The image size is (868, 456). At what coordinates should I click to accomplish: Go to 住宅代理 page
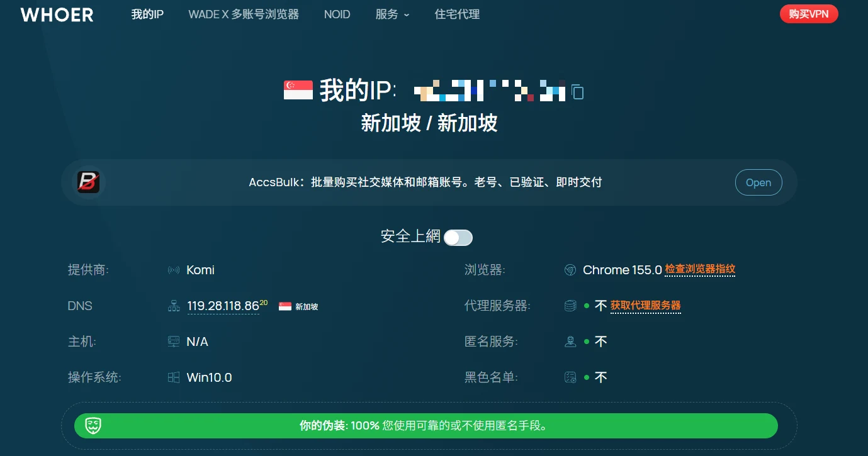click(457, 14)
